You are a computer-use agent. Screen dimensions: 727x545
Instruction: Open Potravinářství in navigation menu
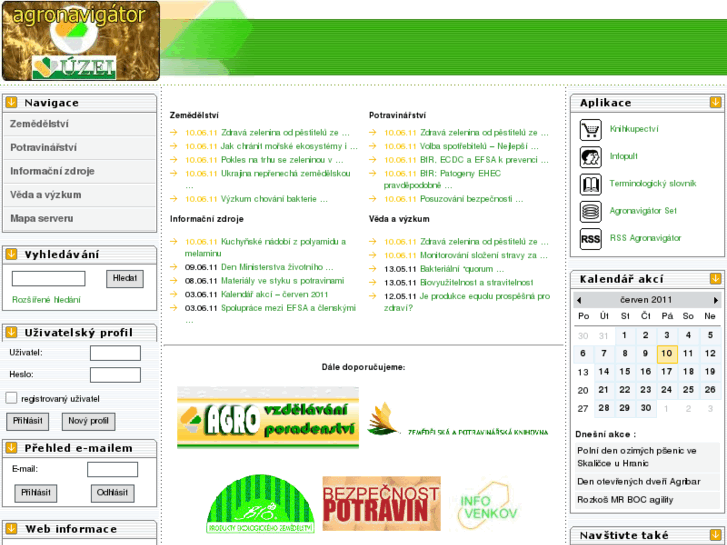[80, 147]
